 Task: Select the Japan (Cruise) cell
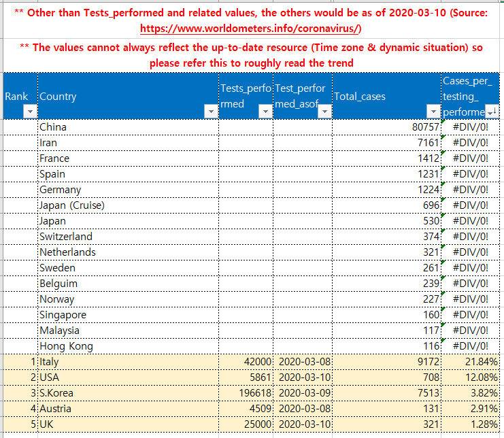pos(129,205)
